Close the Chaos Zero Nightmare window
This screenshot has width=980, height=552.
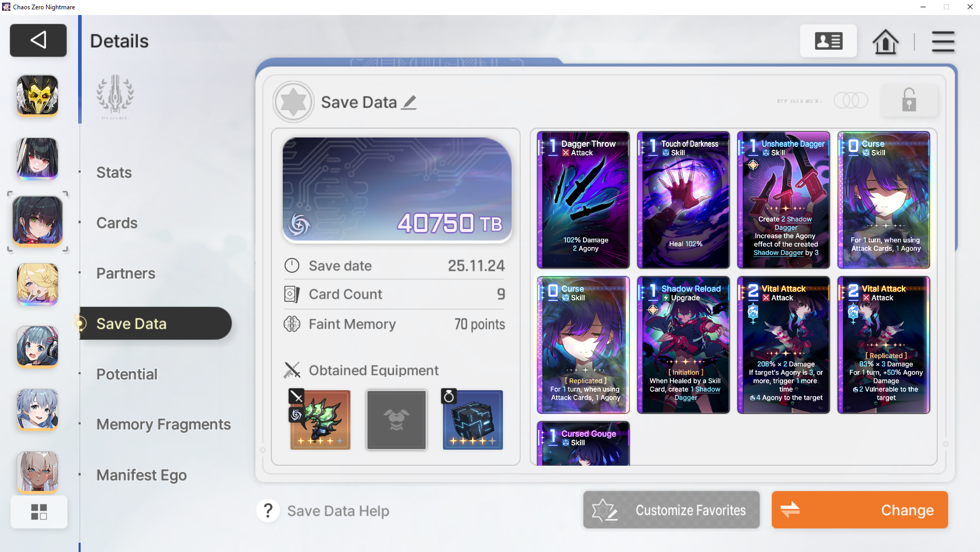coord(970,7)
